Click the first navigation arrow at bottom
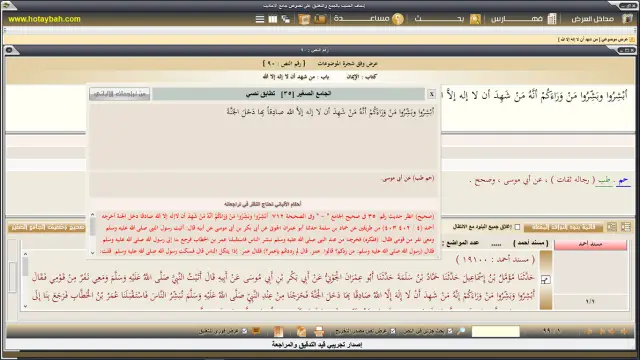Image resolution: width=640 pixels, height=360 pixels. pyautogui.click(x=589, y=331)
